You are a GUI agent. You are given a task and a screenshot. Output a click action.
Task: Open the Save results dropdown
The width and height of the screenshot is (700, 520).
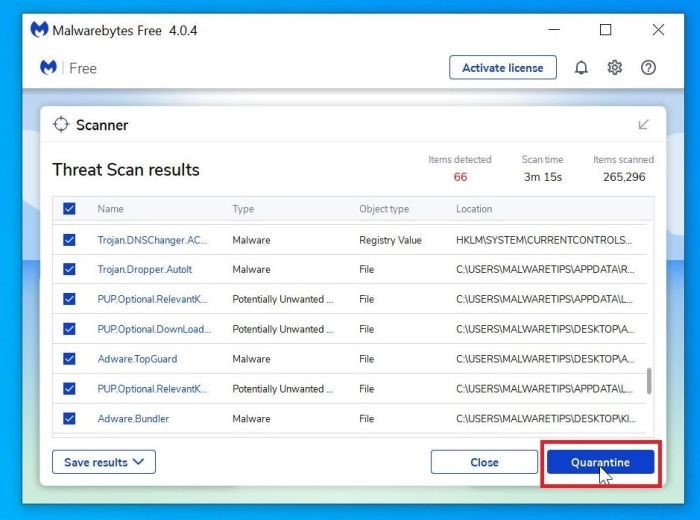click(104, 462)
